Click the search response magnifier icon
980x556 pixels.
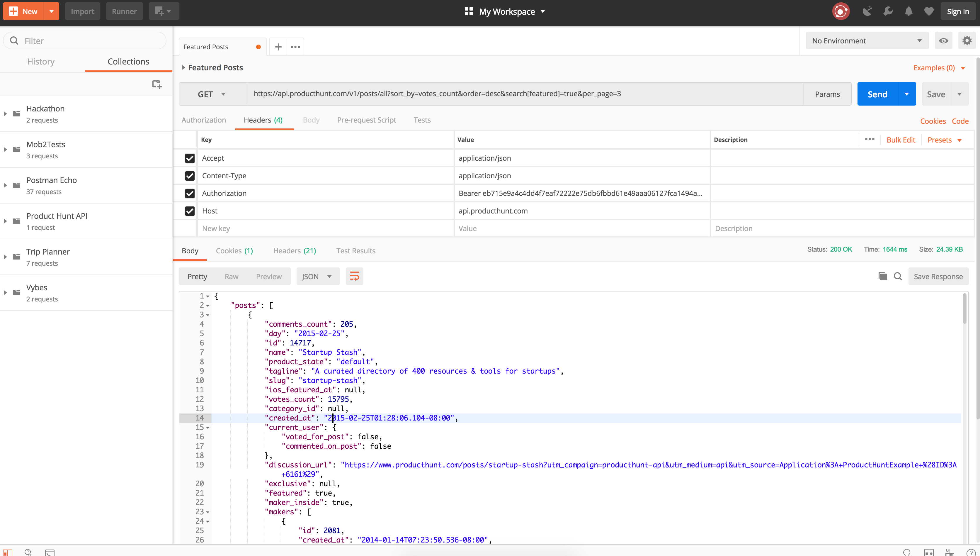coord(898,276)
